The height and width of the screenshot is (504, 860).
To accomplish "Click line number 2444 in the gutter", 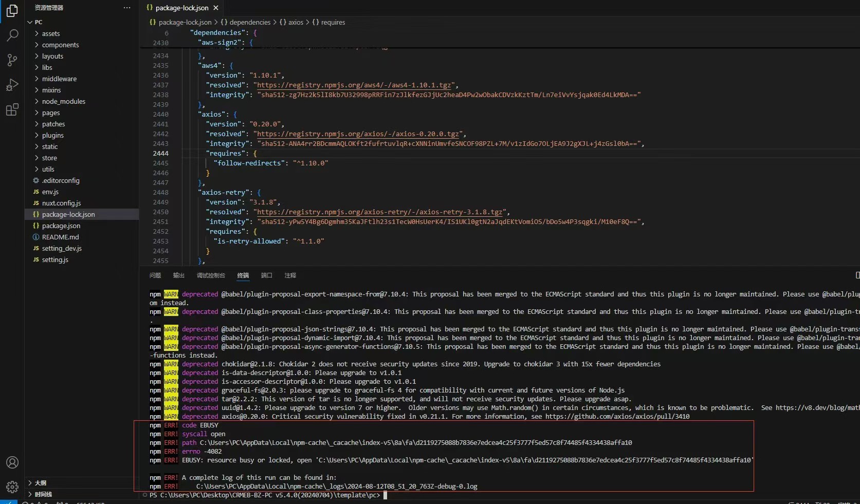I will 160,154.
